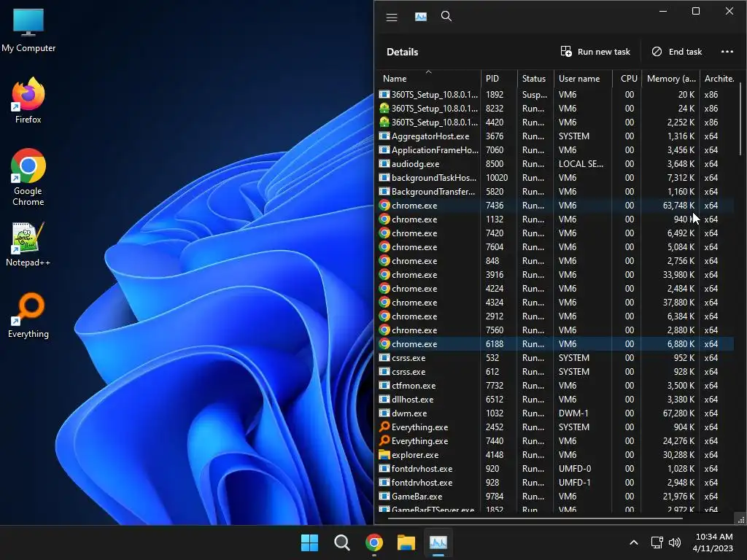Screen dimensions: 747x560
Task: Select Everything.exe with PID 7440
Action: (x=555, y=440)
